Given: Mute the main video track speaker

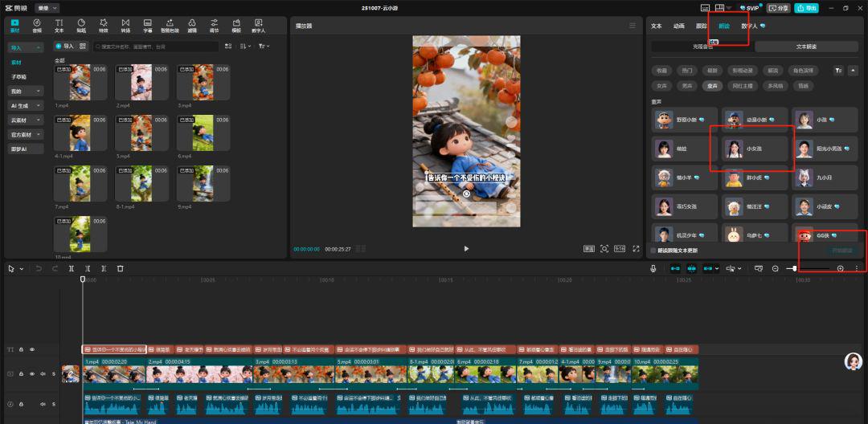Looking at the screenshot, I should [43, 374].
